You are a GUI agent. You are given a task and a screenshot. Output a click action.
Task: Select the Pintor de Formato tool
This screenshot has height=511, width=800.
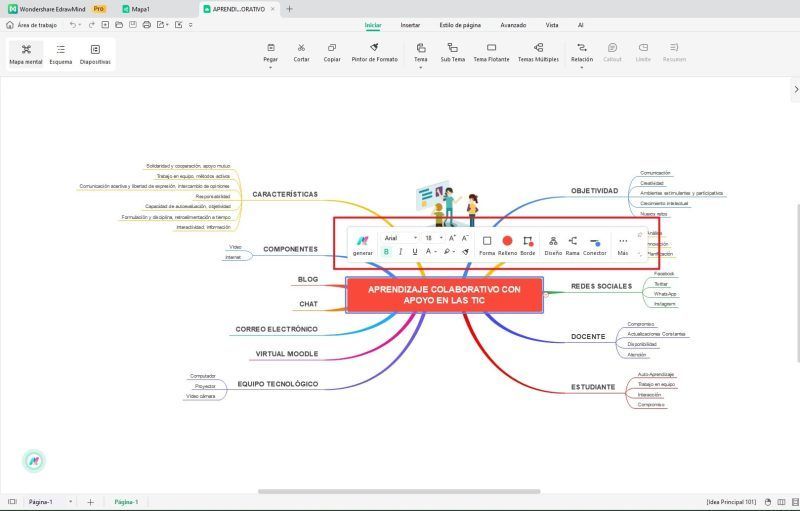coord(374,53)
